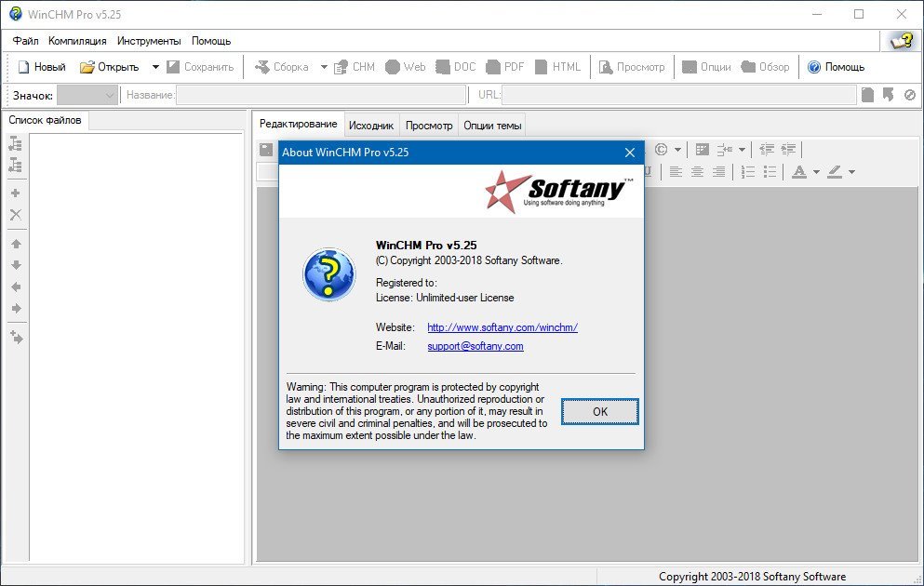Screen dimensions: 924x586
Task: Expand the font color dropdown arrow
Action: tap(816, 172)
